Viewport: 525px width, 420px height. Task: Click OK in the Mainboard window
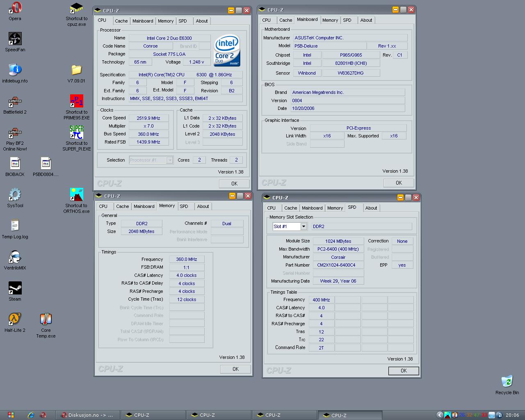click(399, 183)
